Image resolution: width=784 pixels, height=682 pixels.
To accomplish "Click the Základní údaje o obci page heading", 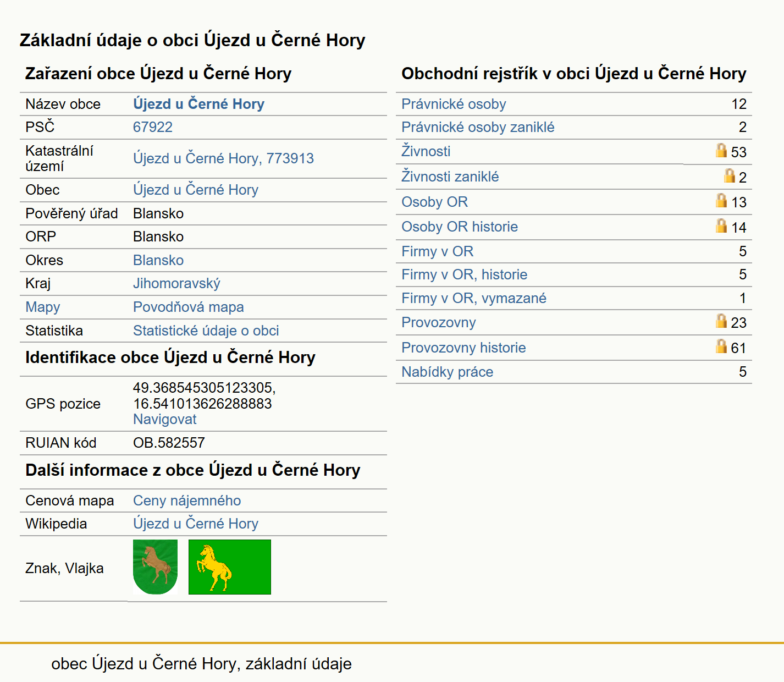I will 192,40.
